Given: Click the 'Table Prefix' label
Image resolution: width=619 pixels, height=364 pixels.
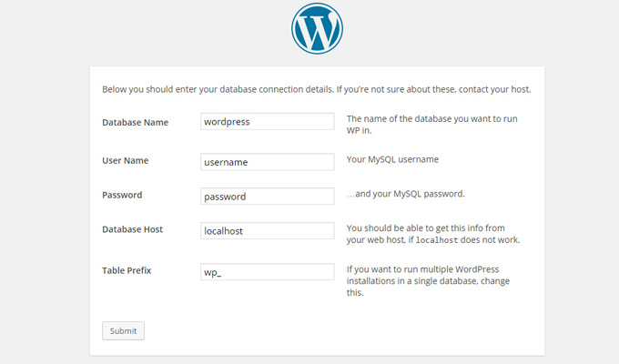Looking at the screenshot, I should 127,270.
